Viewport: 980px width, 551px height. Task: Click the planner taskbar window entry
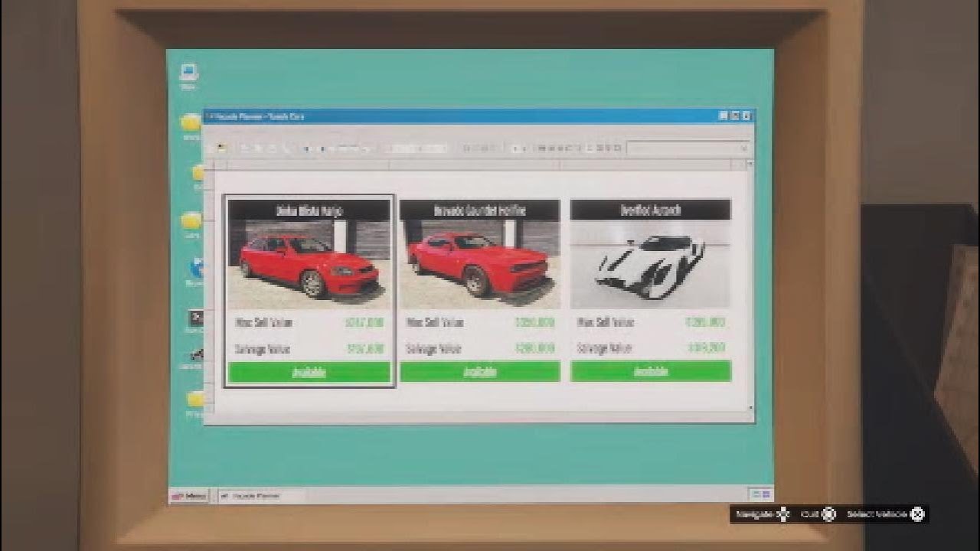[261, 496]
